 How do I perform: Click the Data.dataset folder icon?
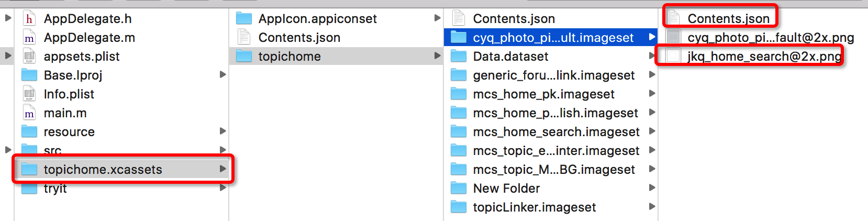459,57
